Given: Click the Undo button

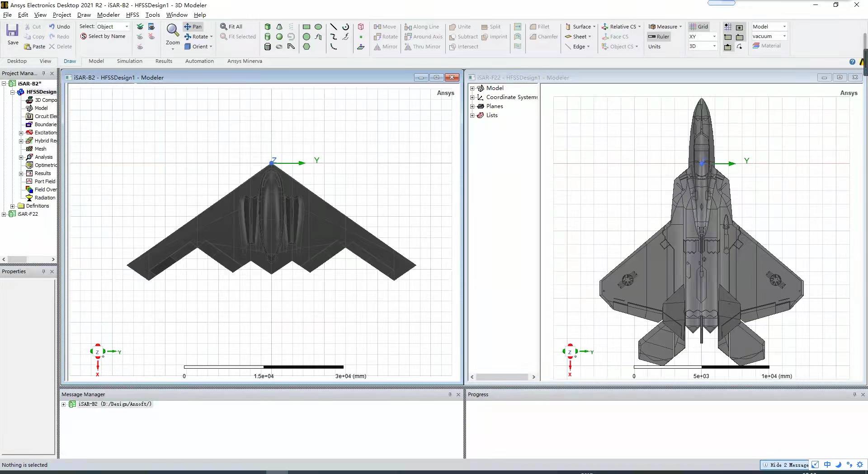Looking at the screenshot, I should [x=60, y=27].
